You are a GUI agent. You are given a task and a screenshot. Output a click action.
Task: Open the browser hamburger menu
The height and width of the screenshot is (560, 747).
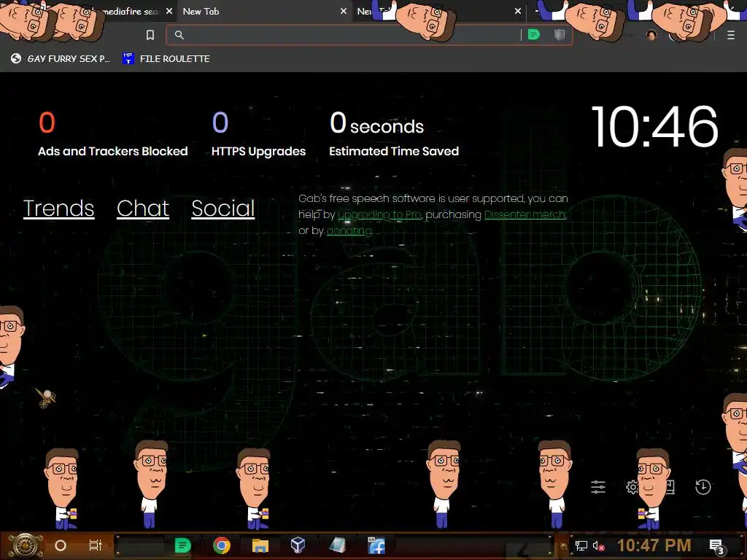click(x=730, y=35)
